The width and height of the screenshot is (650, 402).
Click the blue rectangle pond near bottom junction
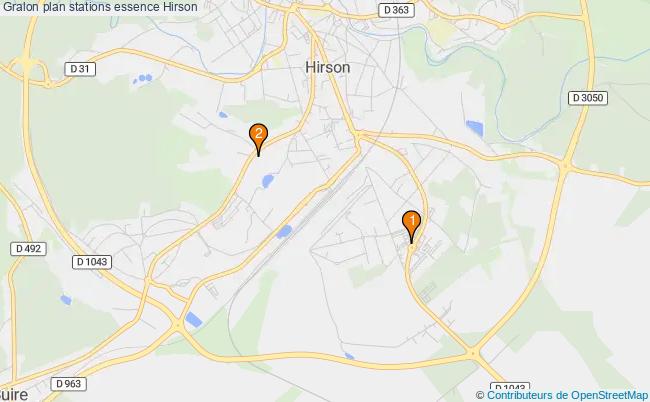(x=194, y=320)
